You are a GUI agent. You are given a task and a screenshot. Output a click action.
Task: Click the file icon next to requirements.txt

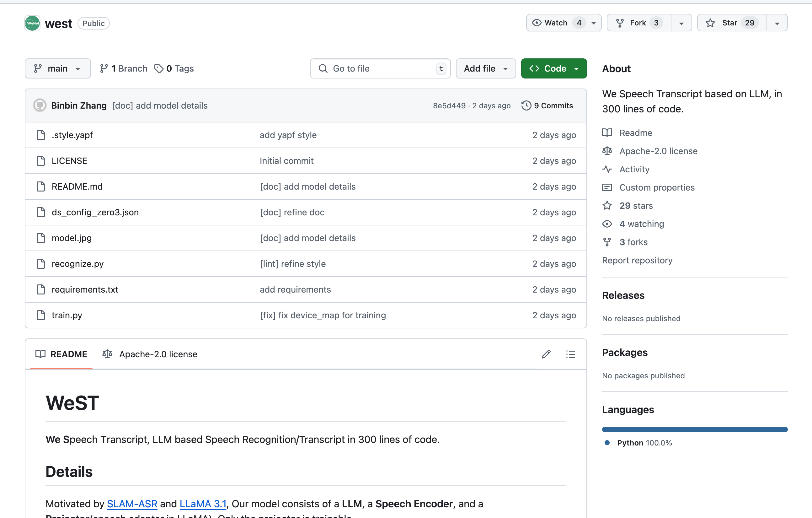pyautogui.click(x=41, y=289)
